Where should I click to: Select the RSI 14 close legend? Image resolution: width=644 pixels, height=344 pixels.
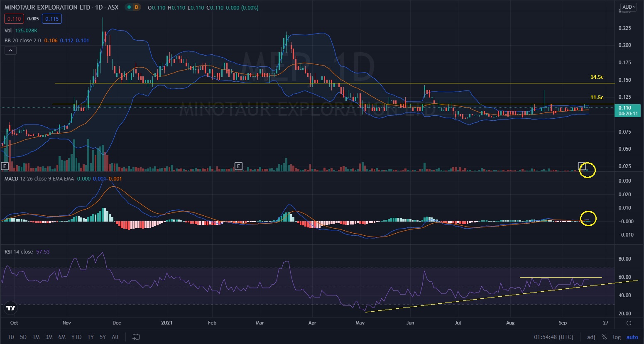click(19, 252)
